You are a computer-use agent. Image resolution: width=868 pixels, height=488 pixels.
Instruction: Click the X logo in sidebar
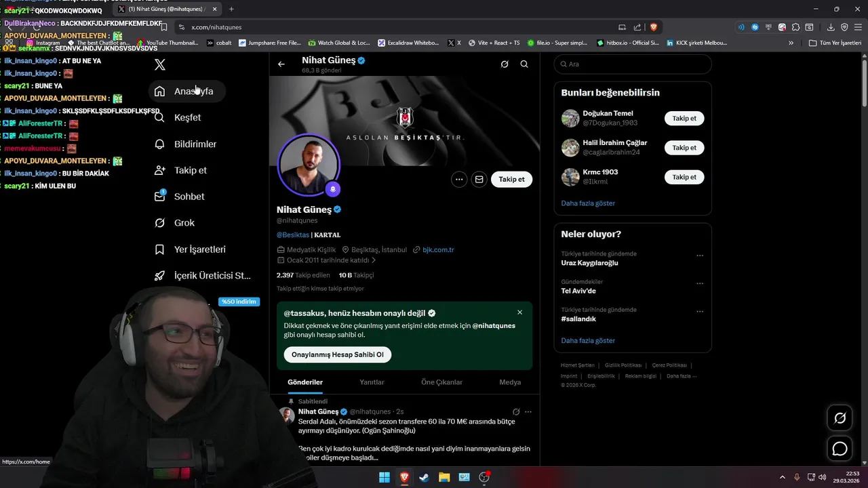[160, 64]
